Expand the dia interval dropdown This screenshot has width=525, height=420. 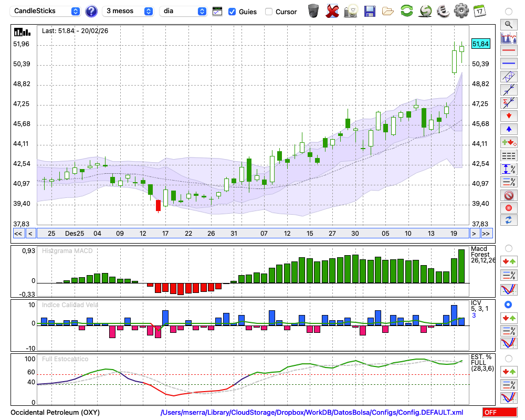click(183, 11)
